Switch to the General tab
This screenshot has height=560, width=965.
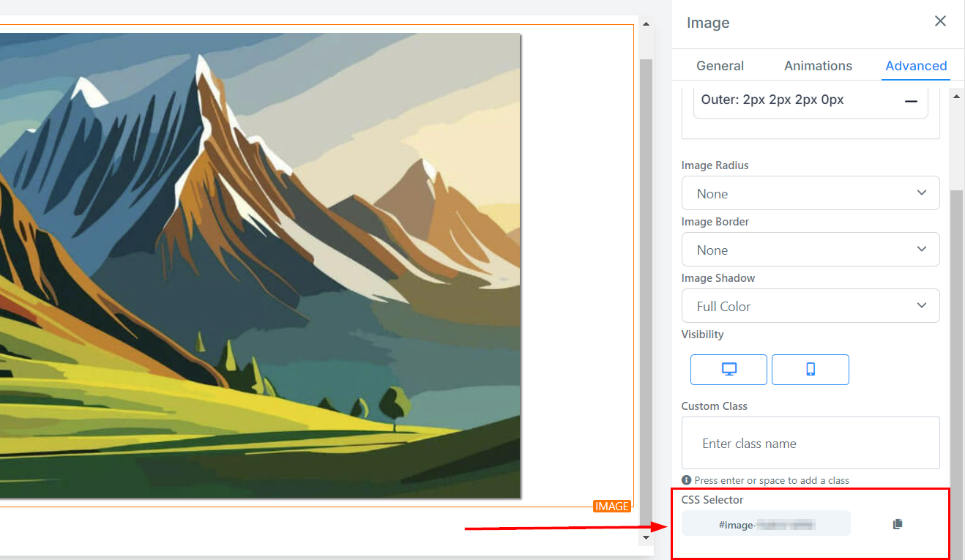[720, 66]
